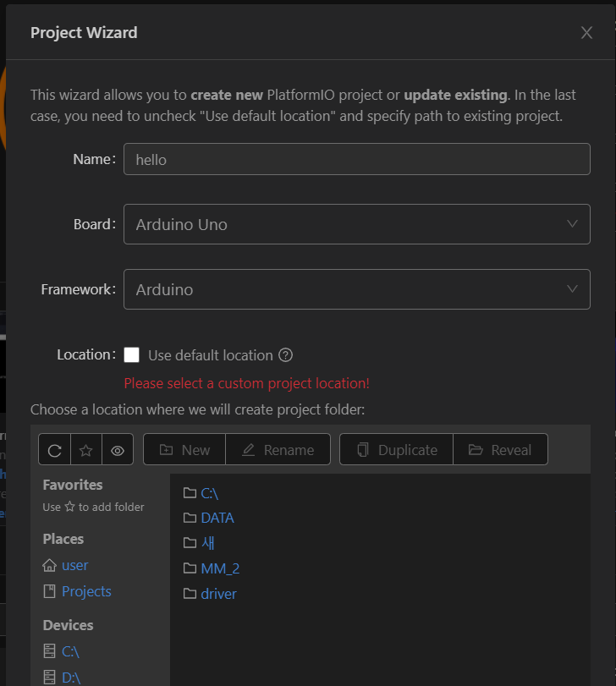Open the Projects place
This screenshot has height=686, width=616.
coord(86,591)
